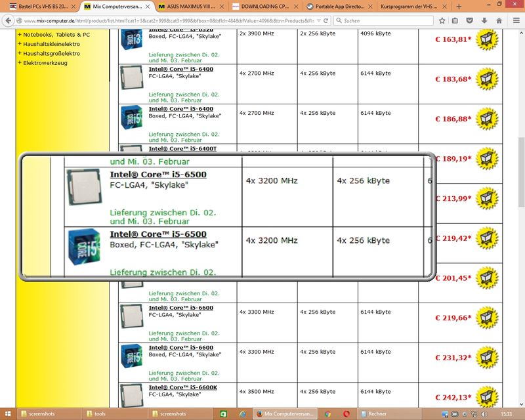Click the volume speaker tray icon
The height and width of the screenshot is (420, 525).
coord(484,414)
